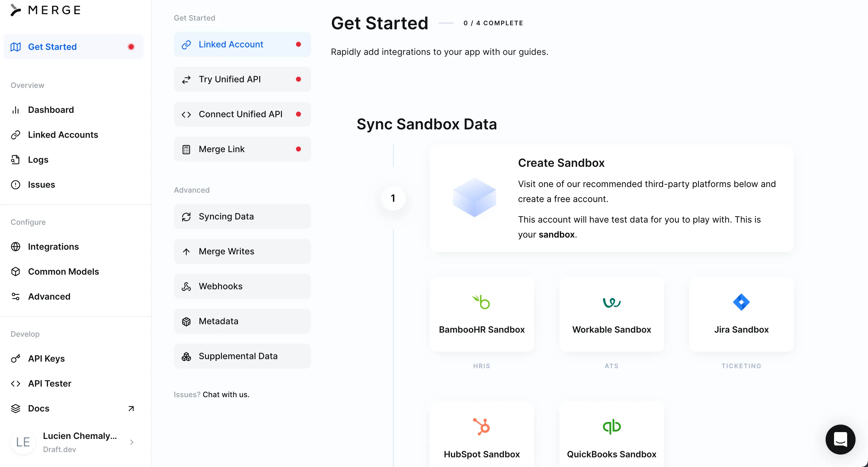This screenshot has width=868, height=467.
Task: Choose the Workable Sandbox card
Action: click(x=612, y=315)
